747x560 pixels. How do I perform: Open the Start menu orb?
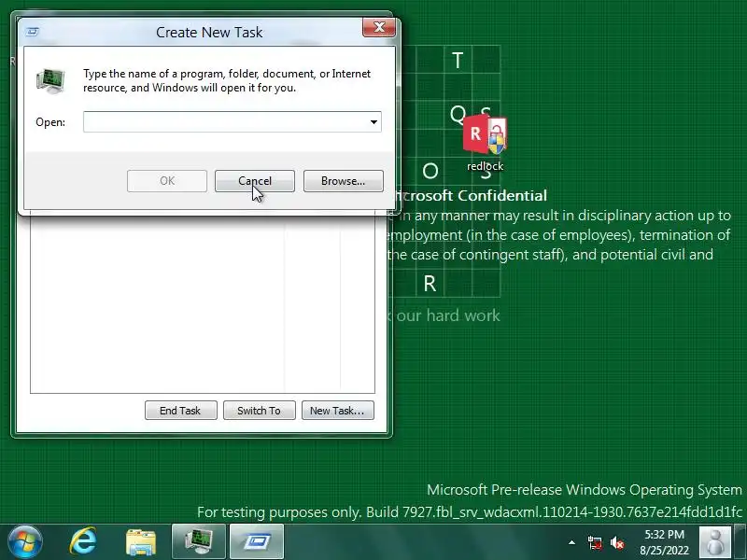coord(25,542)
